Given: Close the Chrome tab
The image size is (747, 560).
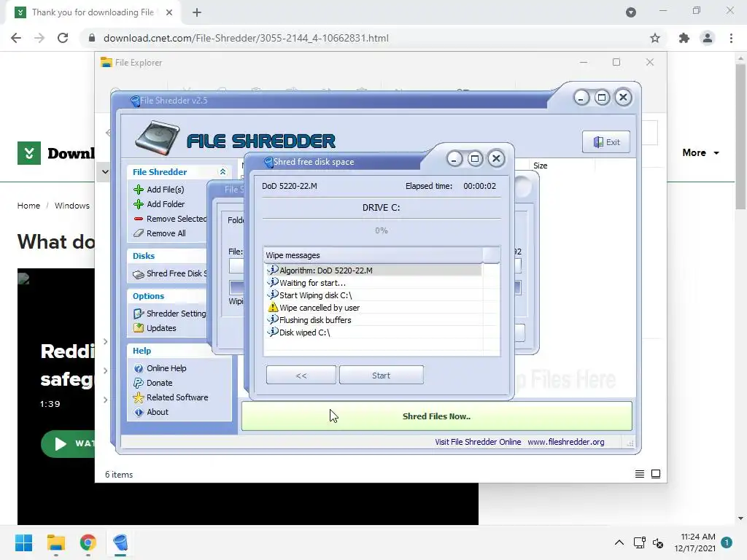Looking at the screenshot, I should [x=169, y=12].
